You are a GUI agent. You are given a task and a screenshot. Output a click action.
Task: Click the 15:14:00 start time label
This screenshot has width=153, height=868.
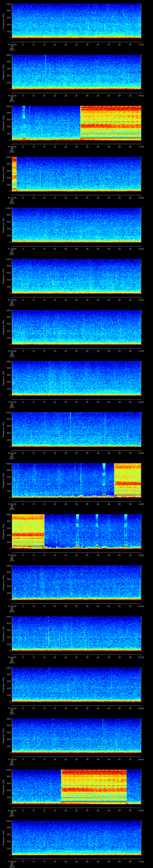12,44
